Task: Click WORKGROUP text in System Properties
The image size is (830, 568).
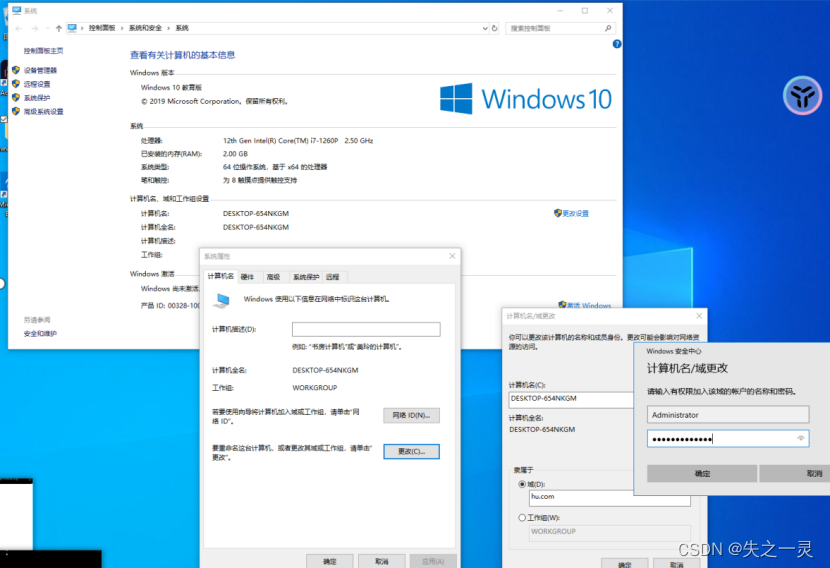Action: [x=314, y=387]
